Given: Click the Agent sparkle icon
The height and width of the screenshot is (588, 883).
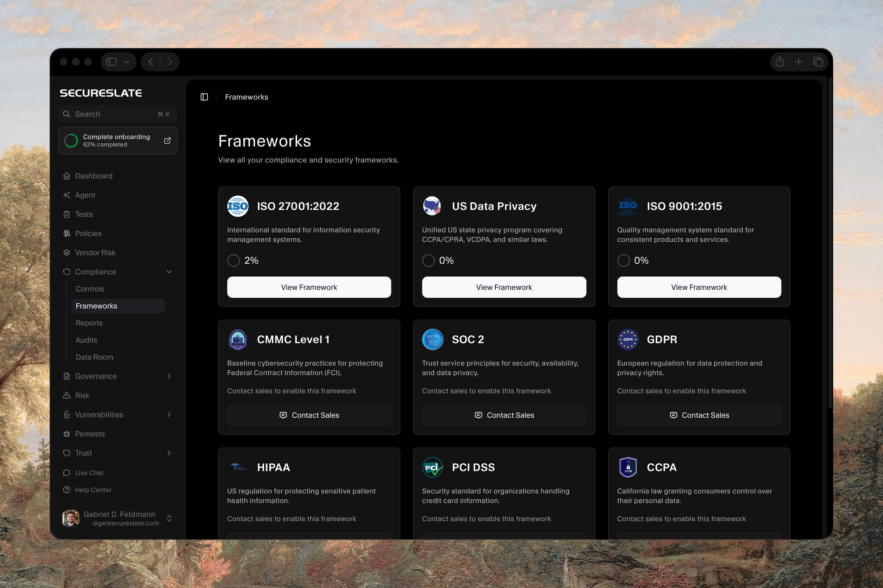Looking at the screenshot, I should [67, 195].
